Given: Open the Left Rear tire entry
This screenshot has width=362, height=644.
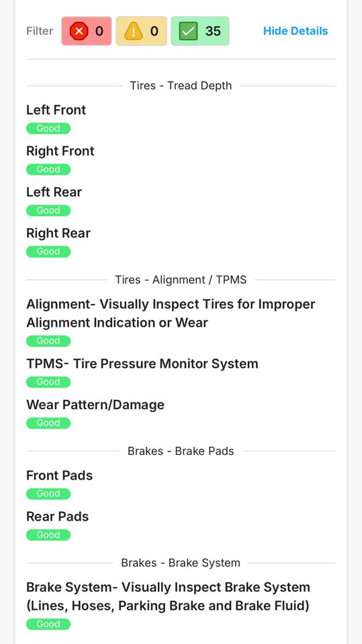Looking at the screenshot, I should pos(54,193).
